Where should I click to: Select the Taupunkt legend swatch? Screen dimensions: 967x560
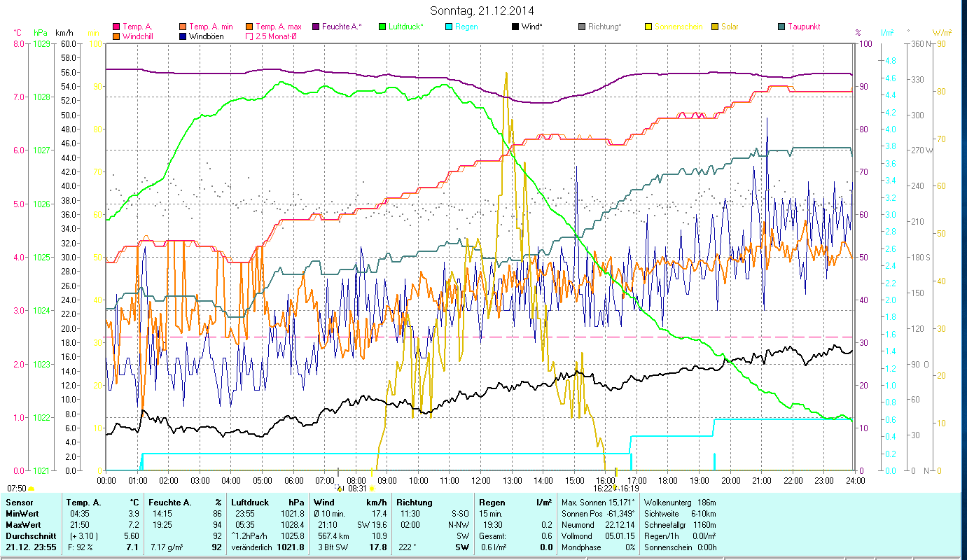[781, 27]
